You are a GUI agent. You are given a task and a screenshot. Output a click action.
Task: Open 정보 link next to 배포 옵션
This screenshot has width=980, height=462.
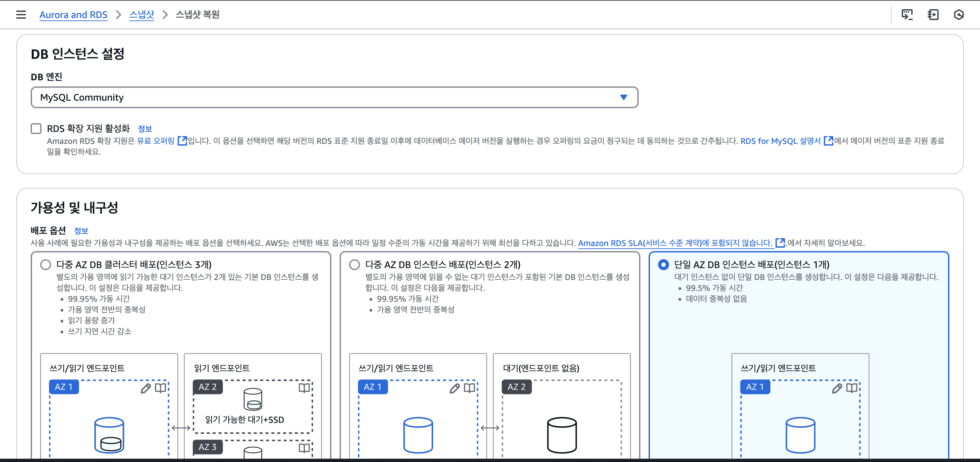pos(81,230)
